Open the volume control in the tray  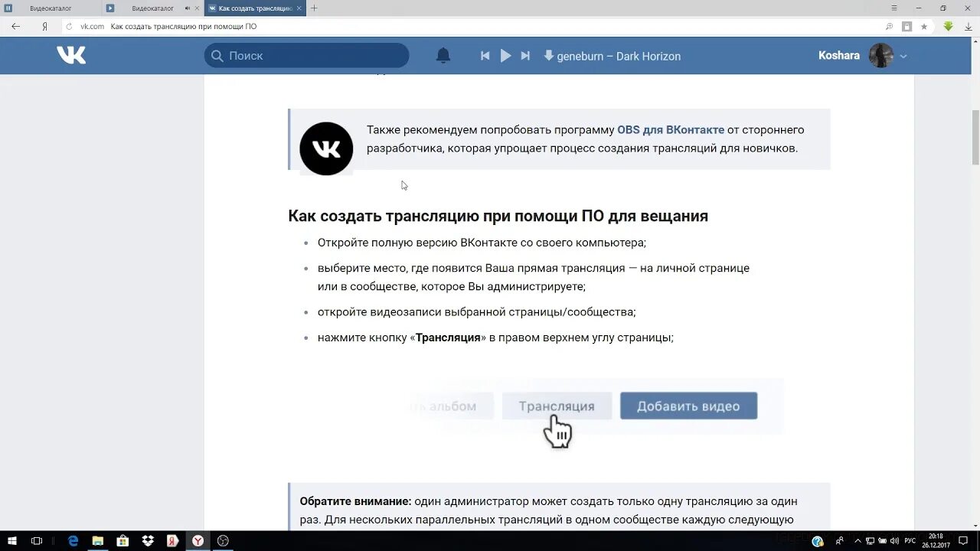coord(893,541)
